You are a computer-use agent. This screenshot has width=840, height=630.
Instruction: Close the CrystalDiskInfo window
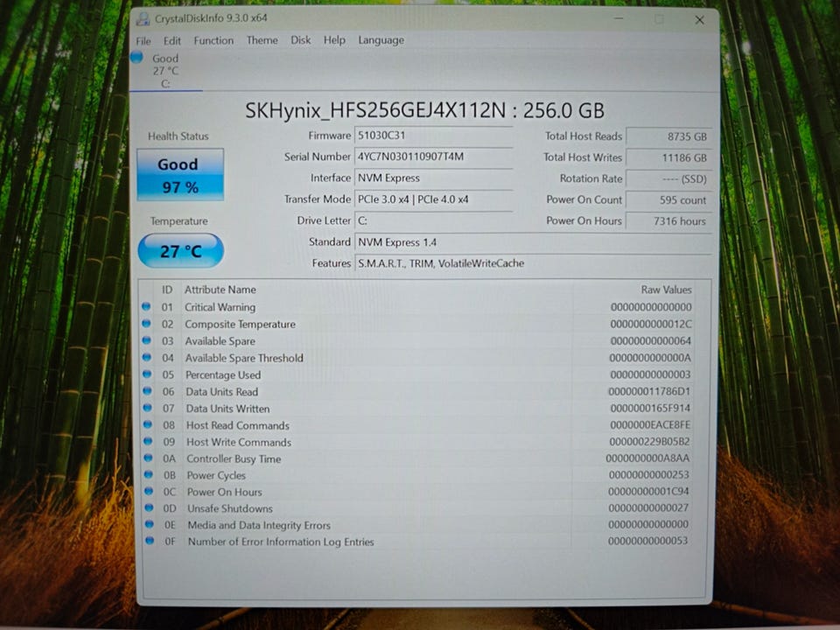coord(700,20)
